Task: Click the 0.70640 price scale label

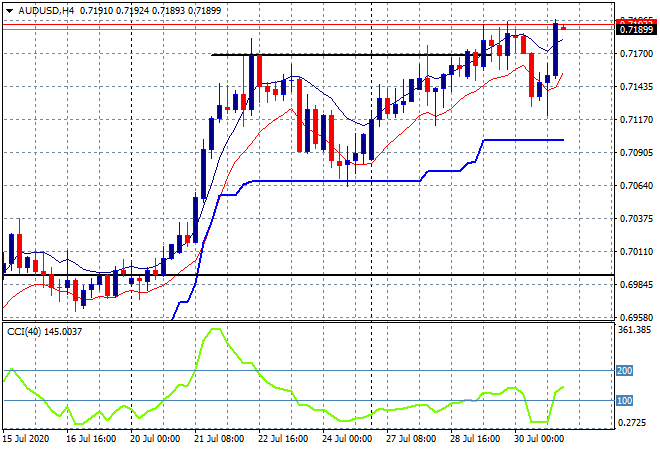Action: [x=636, y=186]
